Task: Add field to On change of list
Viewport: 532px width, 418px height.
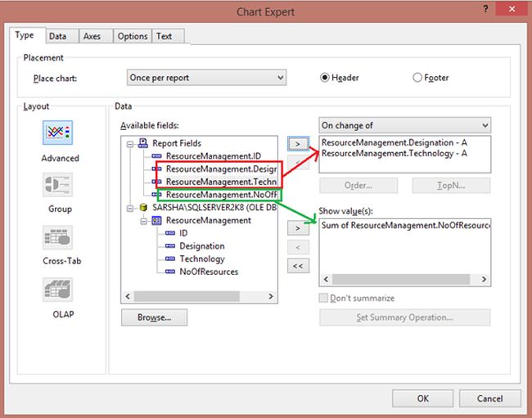Action: point(298,144)
